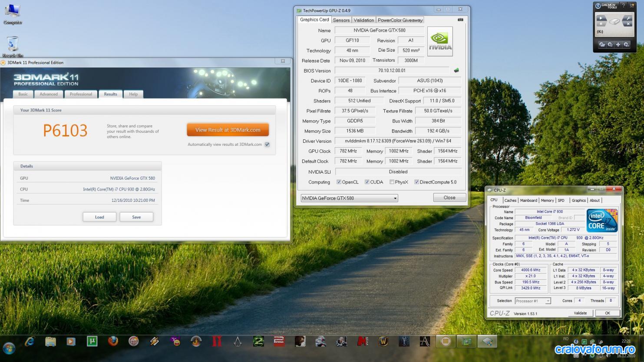The height and width of the screenshot is (362, 644).
Task: Open the Computer desktop icon
Action: [13, 14]
